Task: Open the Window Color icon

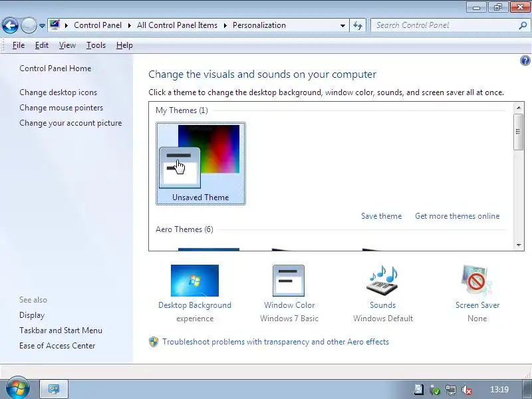Action: (289, 281)
